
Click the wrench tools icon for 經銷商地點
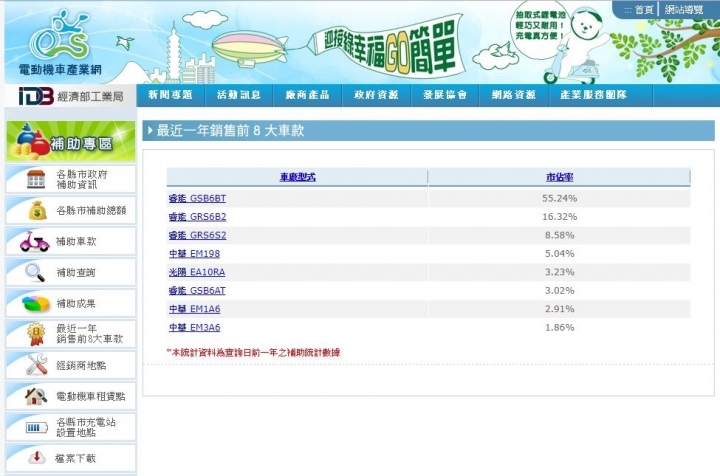(x=36, y=364)
